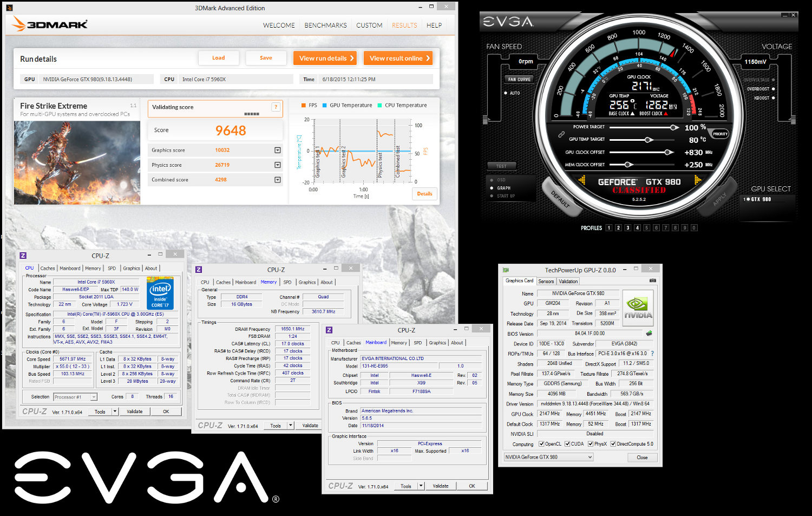Select EVGA profile number 3
This screenshot has height=516, width=812.
(x=628, y=228)
